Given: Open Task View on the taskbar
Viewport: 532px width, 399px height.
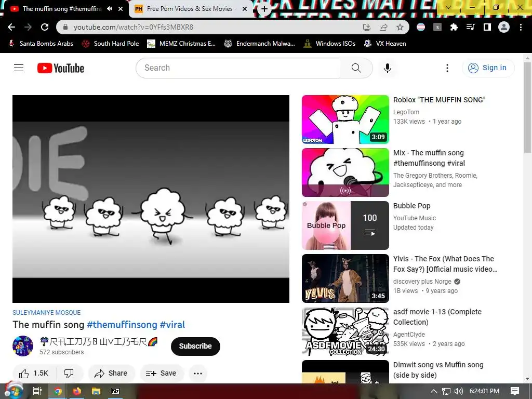Looking at the screenshot, I should tap(37, 391).
